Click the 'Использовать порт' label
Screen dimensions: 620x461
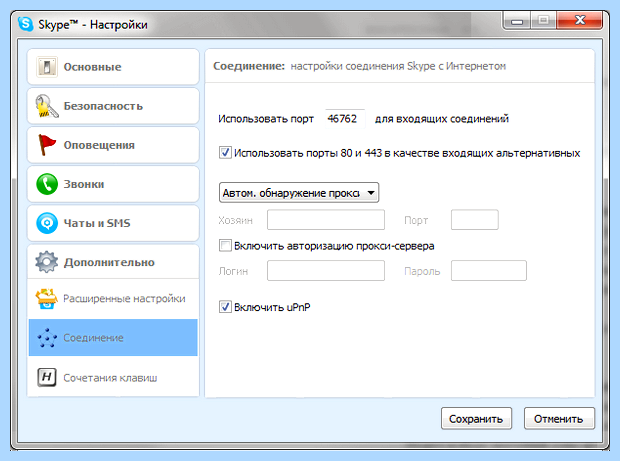[266, 119]
